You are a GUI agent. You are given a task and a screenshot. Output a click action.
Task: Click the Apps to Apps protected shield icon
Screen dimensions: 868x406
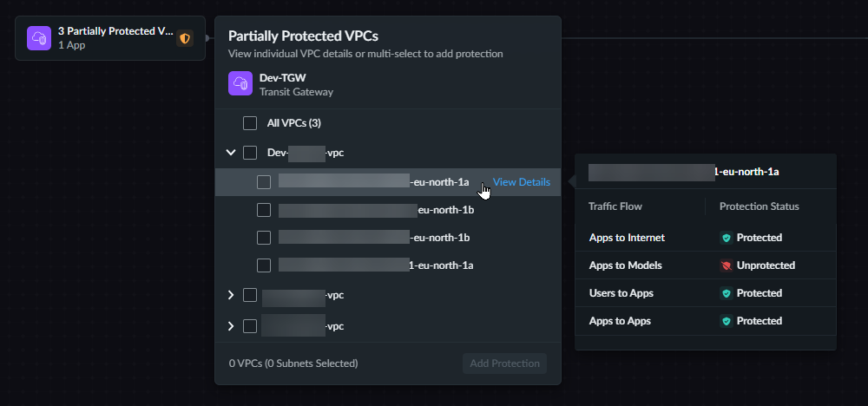pyautogui.click(x=726, y=321)
